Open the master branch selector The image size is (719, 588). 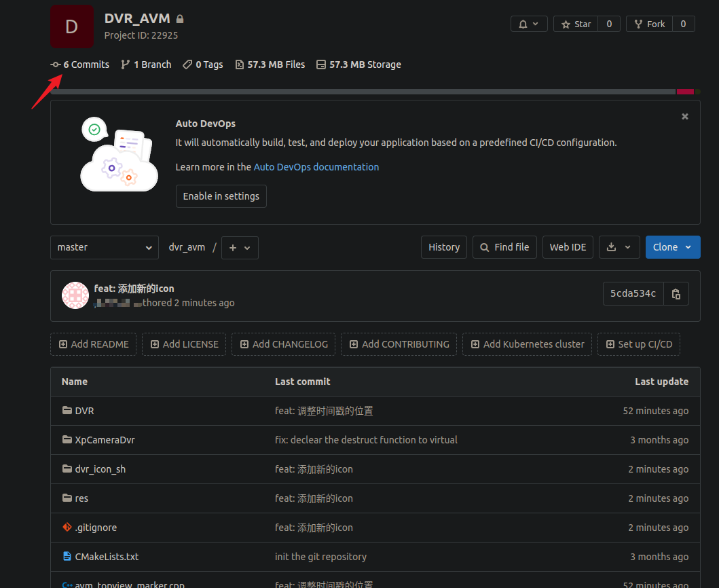(x=105, y=247)
